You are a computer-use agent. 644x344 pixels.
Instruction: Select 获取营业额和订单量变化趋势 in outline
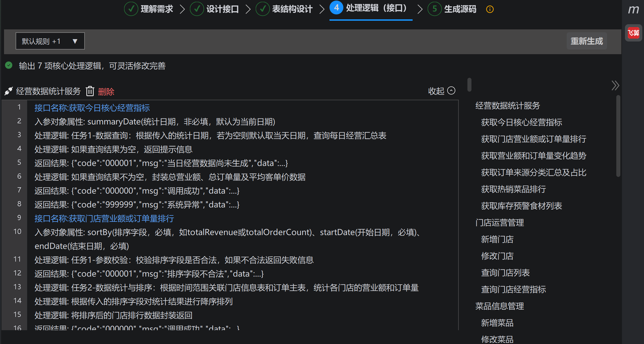tap(534, 156)
